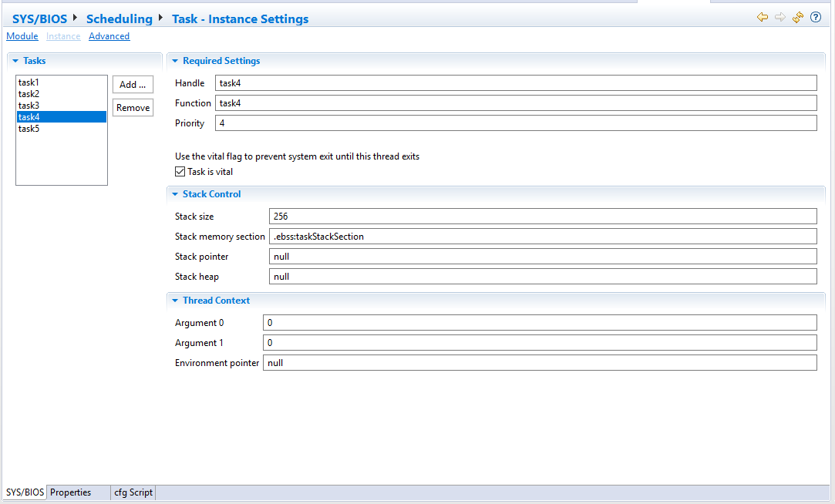Collapse the Thread Context section
Screen dimensions: 835x504
pos(175,301)
